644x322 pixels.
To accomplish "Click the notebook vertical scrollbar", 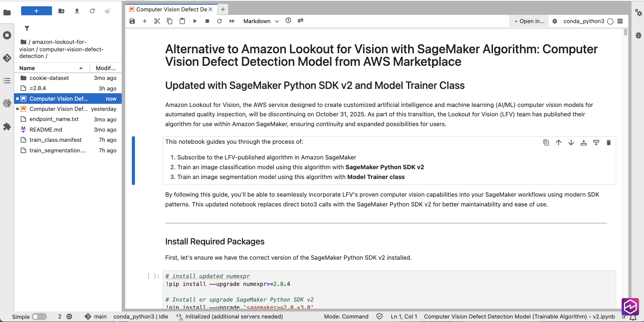I will pos(625,157).
